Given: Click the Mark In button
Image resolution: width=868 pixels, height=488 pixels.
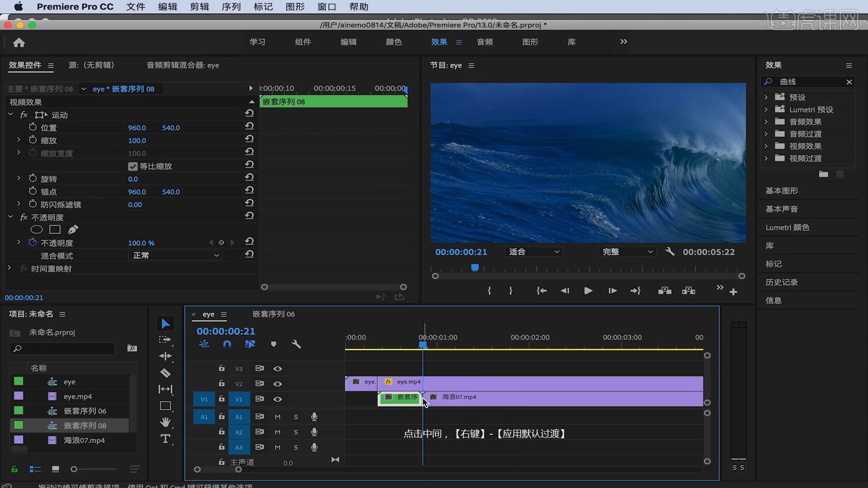Looking at the screenshot, I should tap(489, 291).
